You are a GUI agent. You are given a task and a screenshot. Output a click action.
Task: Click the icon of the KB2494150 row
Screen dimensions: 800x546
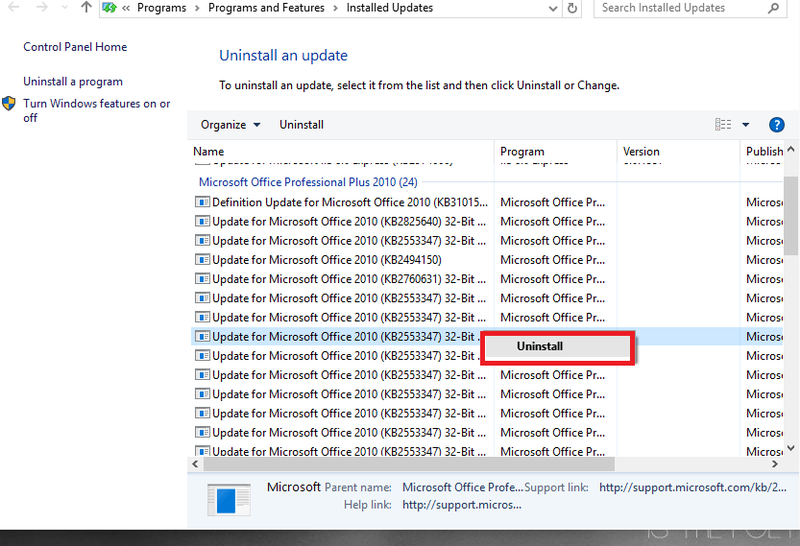(x=202, y=260)
